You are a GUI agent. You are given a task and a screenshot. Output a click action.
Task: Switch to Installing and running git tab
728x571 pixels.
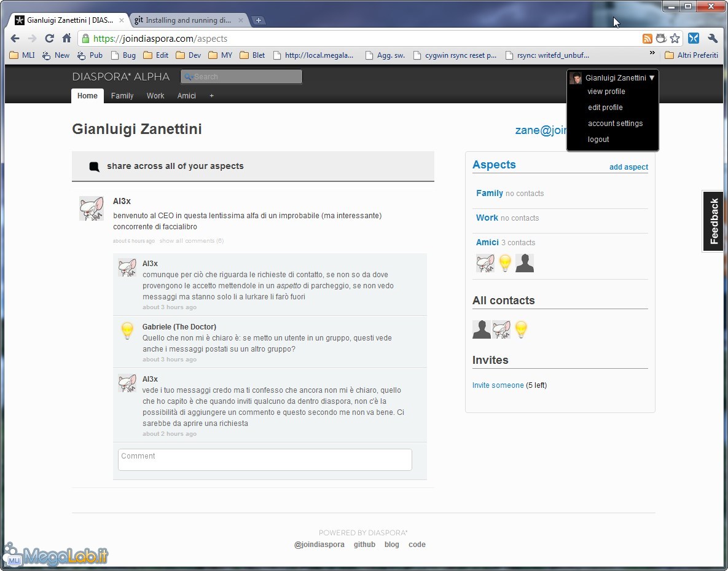[x=187, y=20]
